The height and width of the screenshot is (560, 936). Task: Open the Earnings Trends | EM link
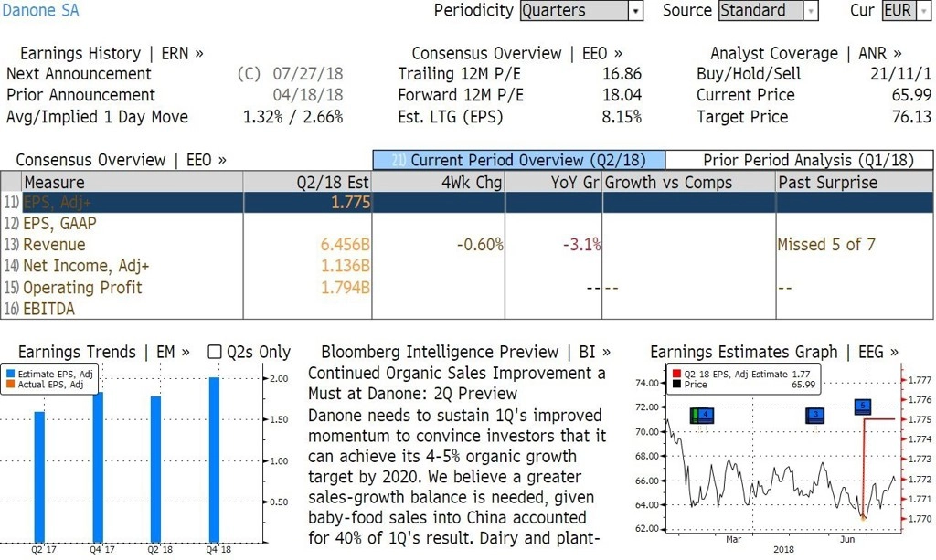(x=104, y=352)
